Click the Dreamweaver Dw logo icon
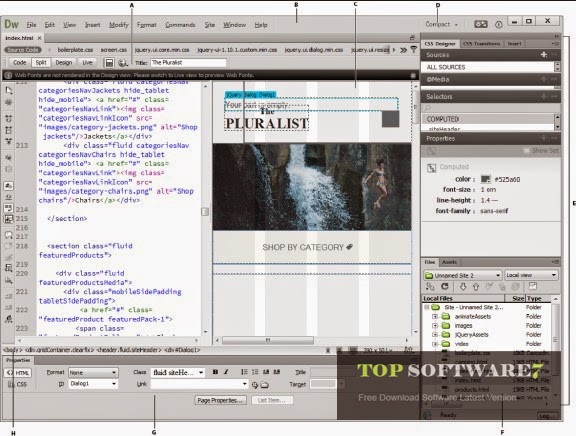The image size is (576, 436). [11, 24]
